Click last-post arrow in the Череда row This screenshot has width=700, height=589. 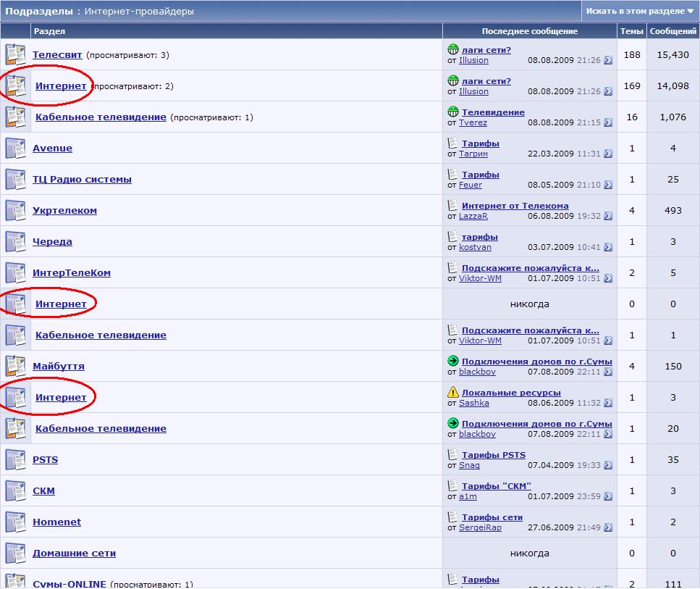pyautogui.click(x=608, y=247)
